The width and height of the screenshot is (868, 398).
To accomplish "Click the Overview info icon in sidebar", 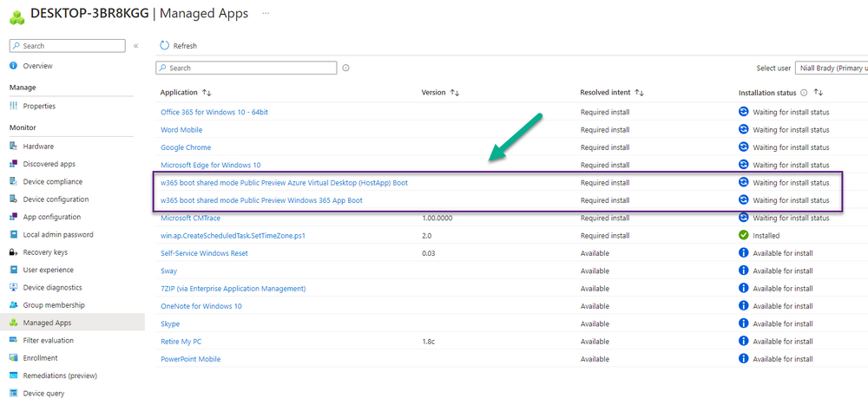I will coord(14,66).
